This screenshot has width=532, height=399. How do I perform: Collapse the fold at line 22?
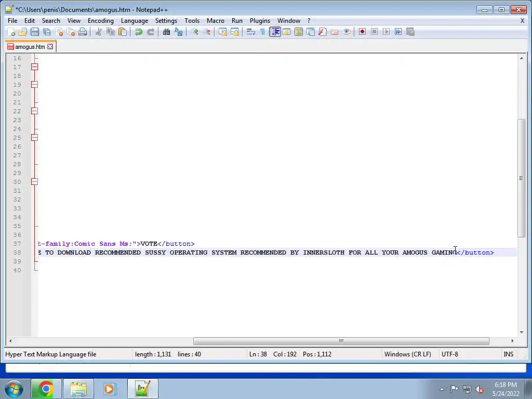35,111
